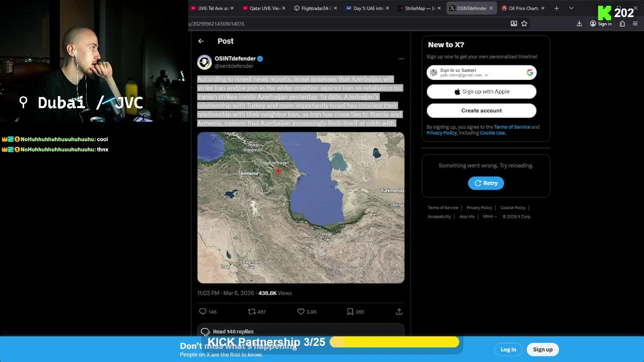The height and width of the screenshot is (362, 644).
Task: Click the OSINTdefender display name
Action: [235, 59]
